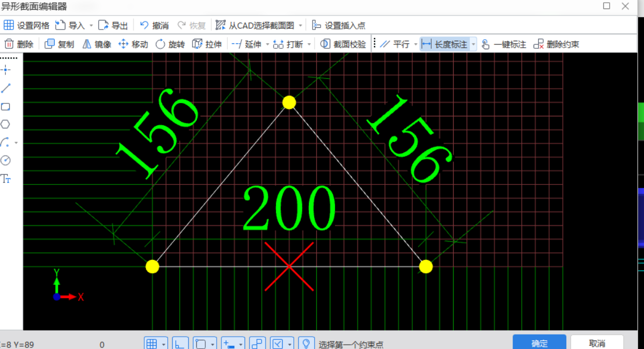Select the line drawing tool
This screenshot has height=349, width=644.
6,88
